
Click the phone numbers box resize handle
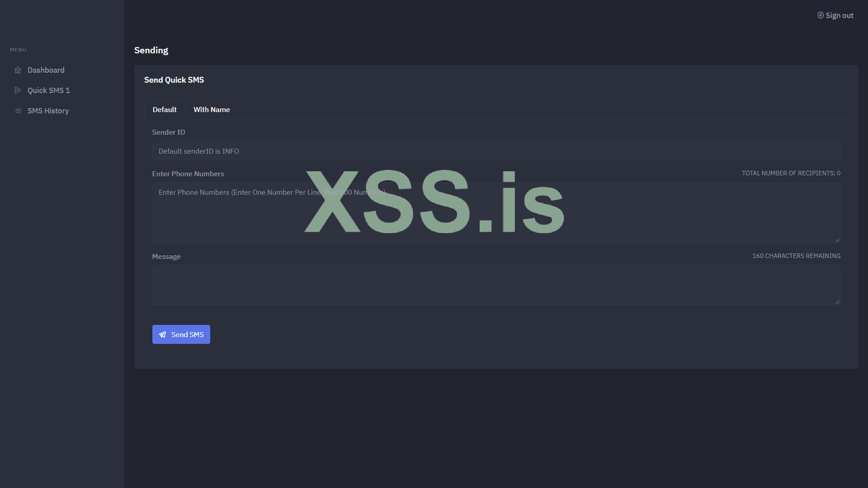pyautogui.click(x=837, y=240)
